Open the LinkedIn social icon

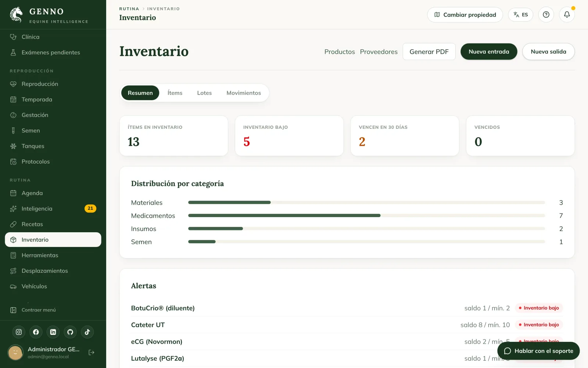[53, 332]
